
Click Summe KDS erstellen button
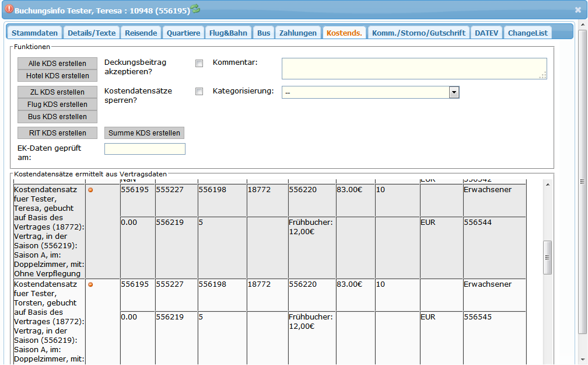[x=144, y=133]
